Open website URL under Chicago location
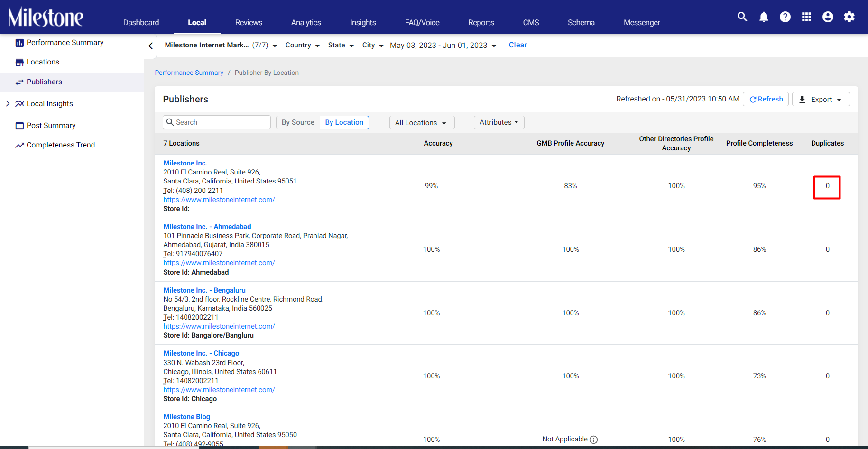This screenshot has height=449, width=868. pos(219,390)
